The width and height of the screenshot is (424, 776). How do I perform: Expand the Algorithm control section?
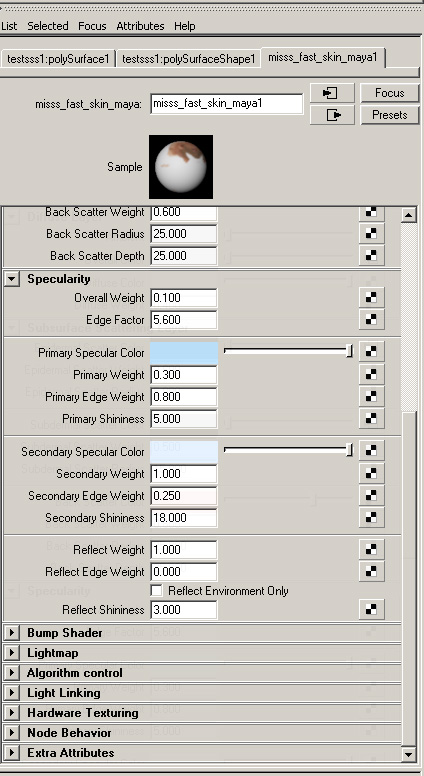(x=12, y=673)
